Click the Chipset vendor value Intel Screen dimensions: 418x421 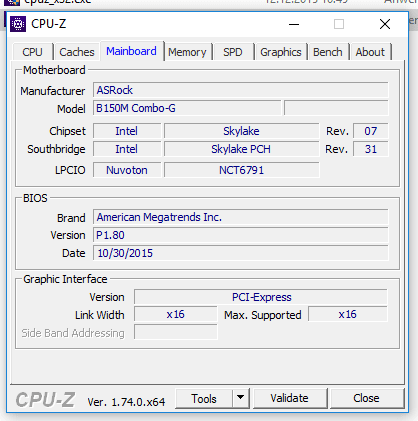coord(127,131)
